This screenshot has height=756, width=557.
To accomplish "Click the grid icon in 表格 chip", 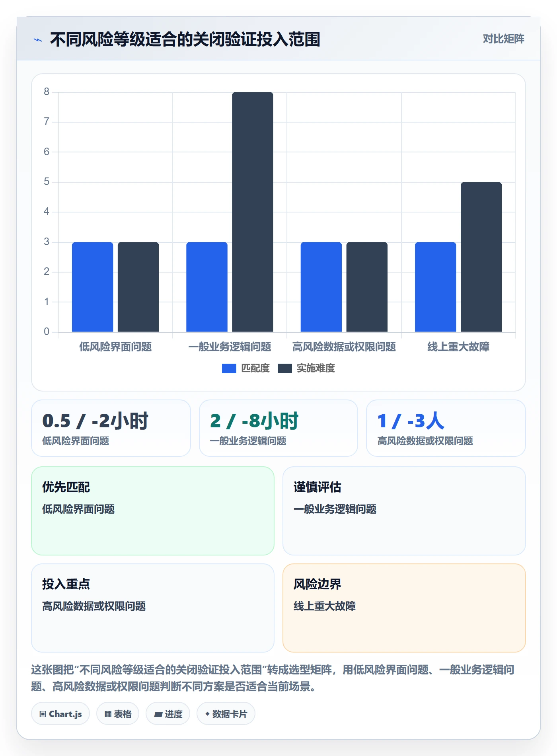I will pyautogui.click(x=108, y=714).
